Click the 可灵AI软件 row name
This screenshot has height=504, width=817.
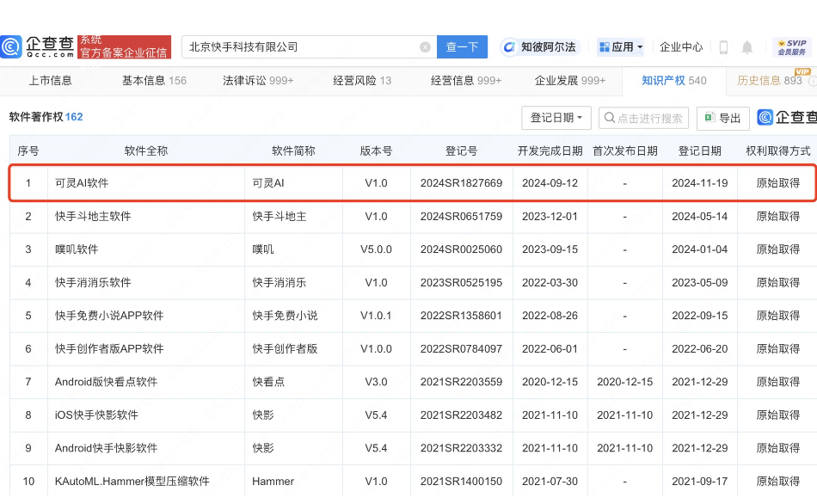pyautogui.click(x=83, y=183)
